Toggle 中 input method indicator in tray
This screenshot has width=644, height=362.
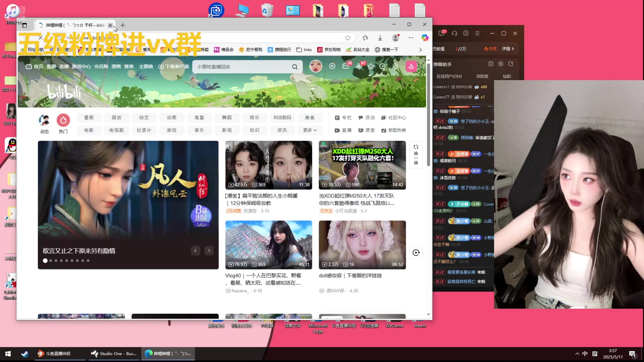[x=585, y=354]
